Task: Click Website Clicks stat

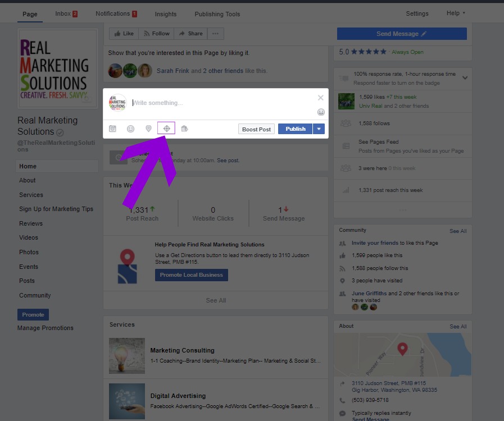Action: [213, 214]
